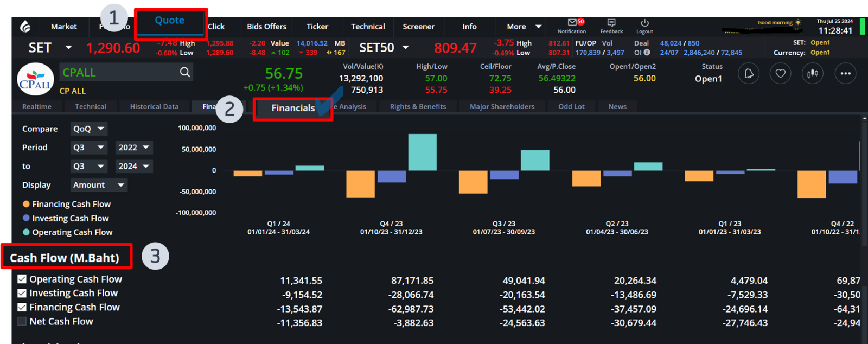This screenshot has height=344, width=868.
Task: Switch to the News tab
Action: click(617, 106)
